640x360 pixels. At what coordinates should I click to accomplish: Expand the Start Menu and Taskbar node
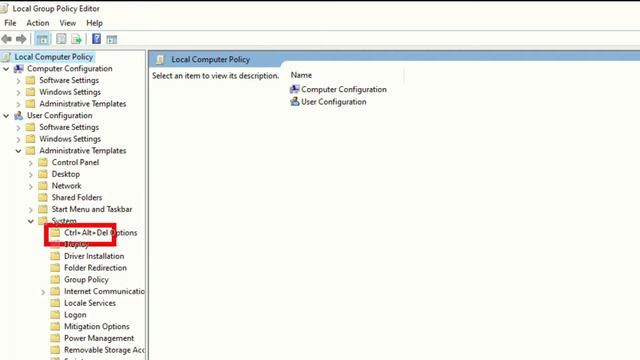pos(31,210)
